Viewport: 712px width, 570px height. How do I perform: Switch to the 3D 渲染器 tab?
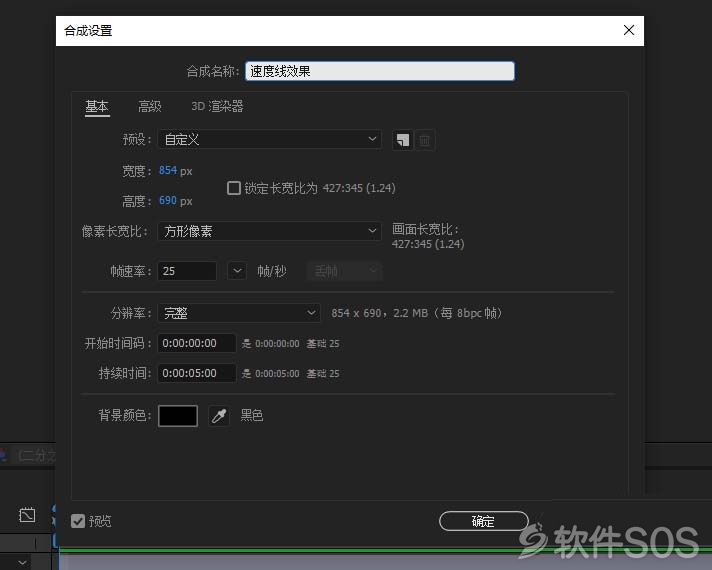click(x=217, y=106)
